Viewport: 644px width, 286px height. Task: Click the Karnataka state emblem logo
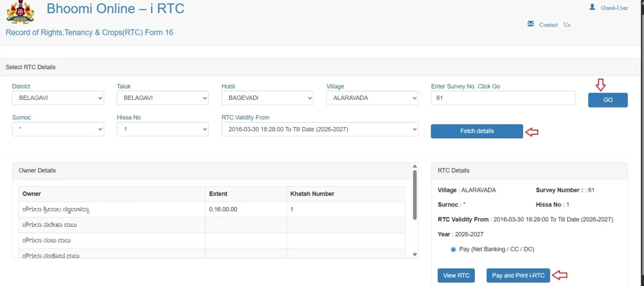click(x=20, y=13)
